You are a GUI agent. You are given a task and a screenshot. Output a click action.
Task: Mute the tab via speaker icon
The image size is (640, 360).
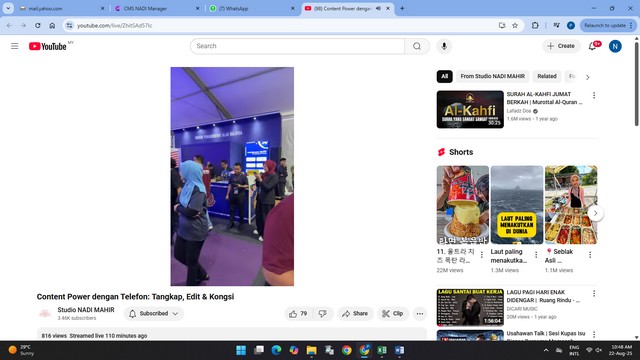(x=378, y=8)
